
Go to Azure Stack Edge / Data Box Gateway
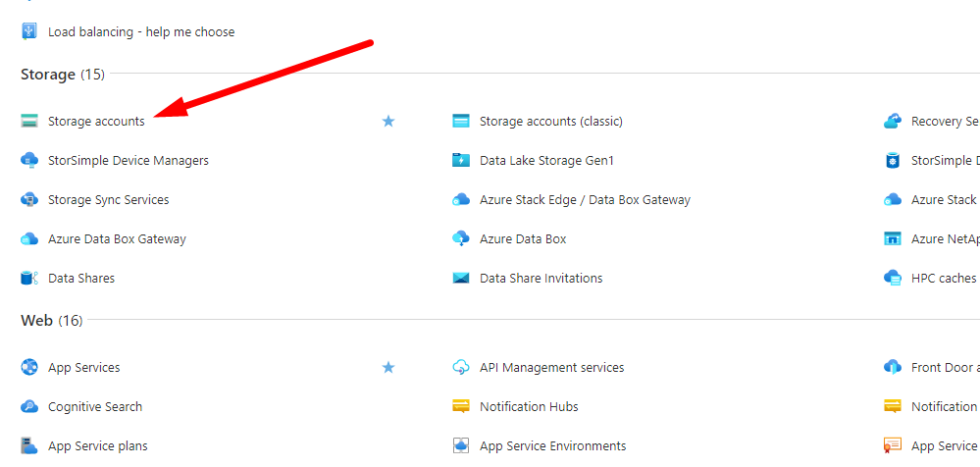tap(585, 200)
